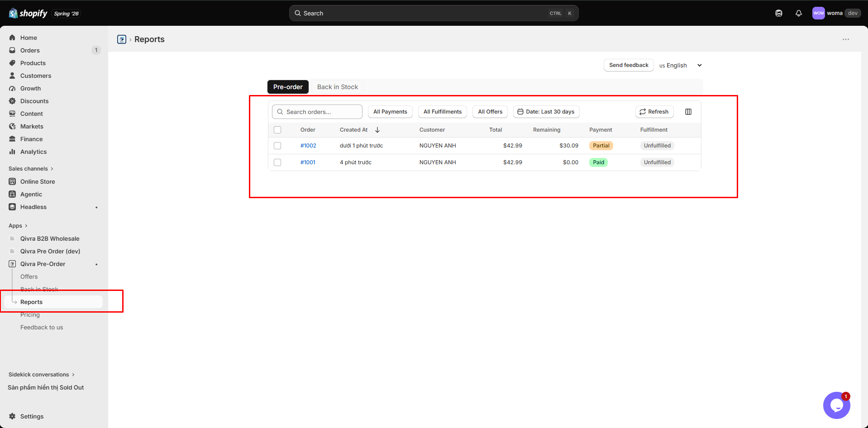This screenshot has width=868, height=428.
Task: Expand the Sales channels section
Action: (31, 169)
